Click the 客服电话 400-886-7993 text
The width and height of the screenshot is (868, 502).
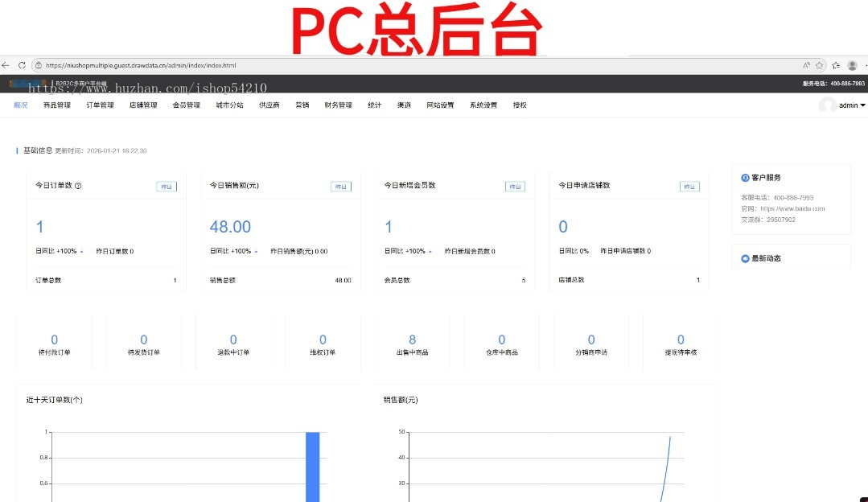click(x=777, y=198)
